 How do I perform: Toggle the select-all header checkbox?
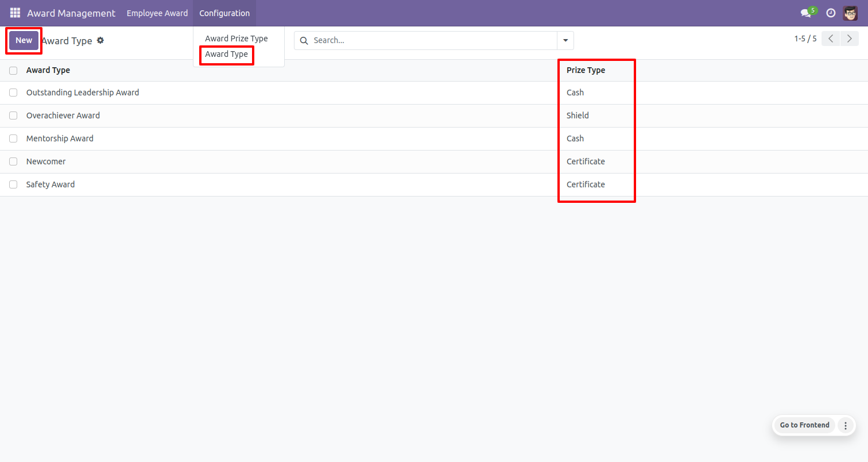(13, 70)
